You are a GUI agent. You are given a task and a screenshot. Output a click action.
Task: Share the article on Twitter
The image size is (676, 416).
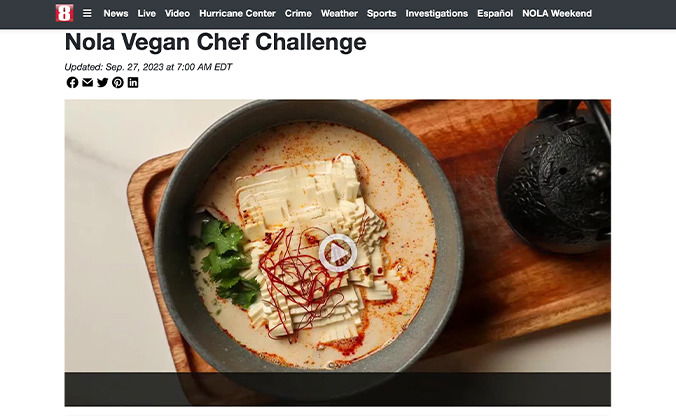pyautogui.click(x=103, y=82)
